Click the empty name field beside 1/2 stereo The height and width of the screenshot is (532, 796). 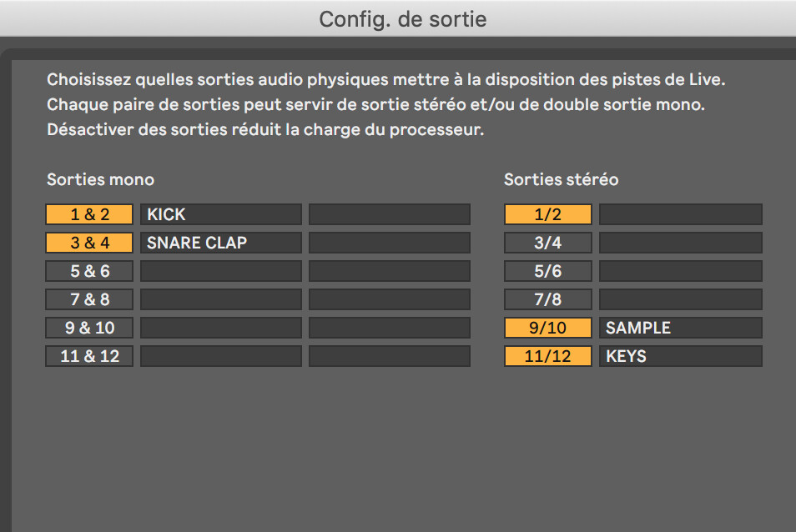click(680, 214)
